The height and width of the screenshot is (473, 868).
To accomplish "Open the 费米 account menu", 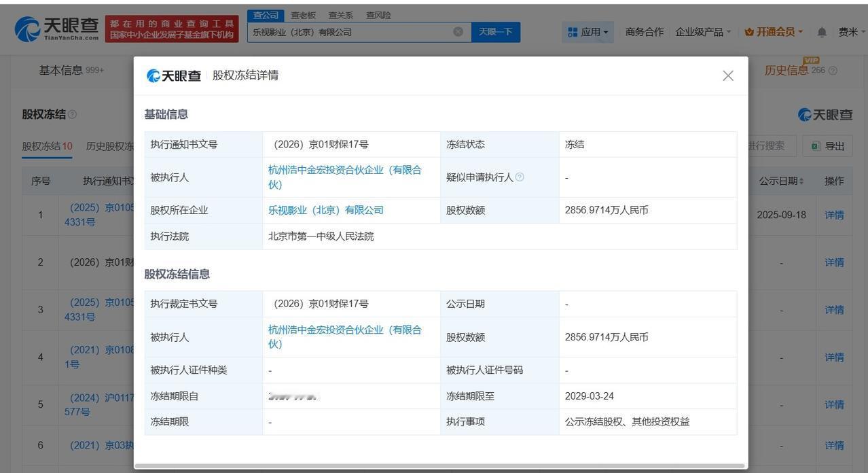I will point(851,30).
